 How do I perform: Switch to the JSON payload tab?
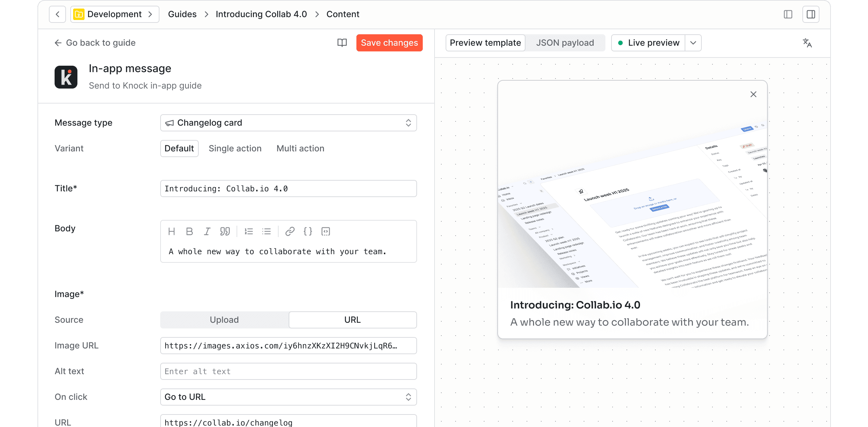(565, 42)
